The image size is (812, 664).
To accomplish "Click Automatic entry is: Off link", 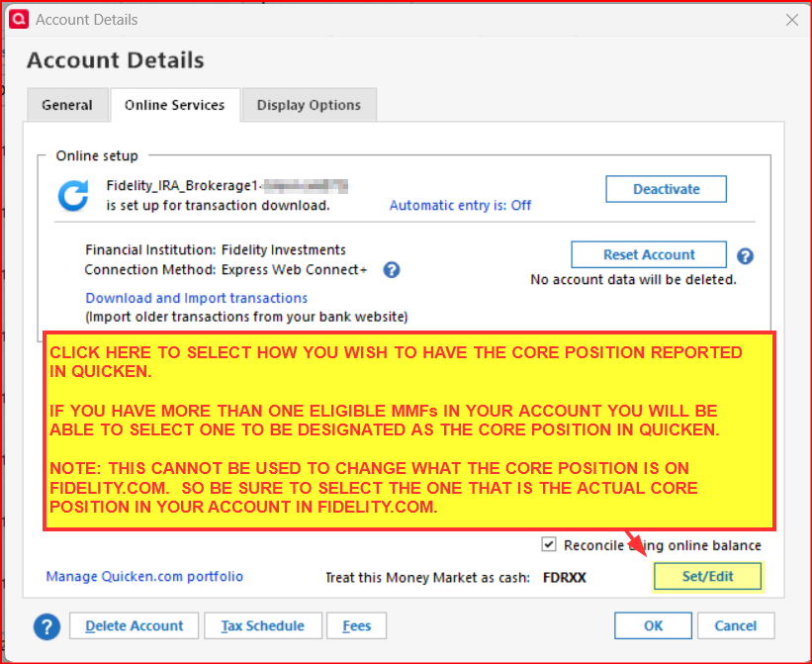I will pyautogui.click(x=460, y=206).
